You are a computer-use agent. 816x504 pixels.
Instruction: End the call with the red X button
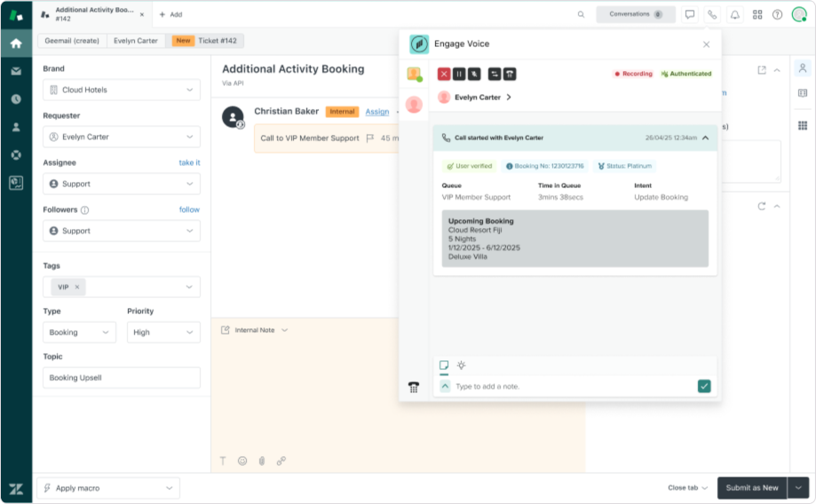(x=444, y=74)
